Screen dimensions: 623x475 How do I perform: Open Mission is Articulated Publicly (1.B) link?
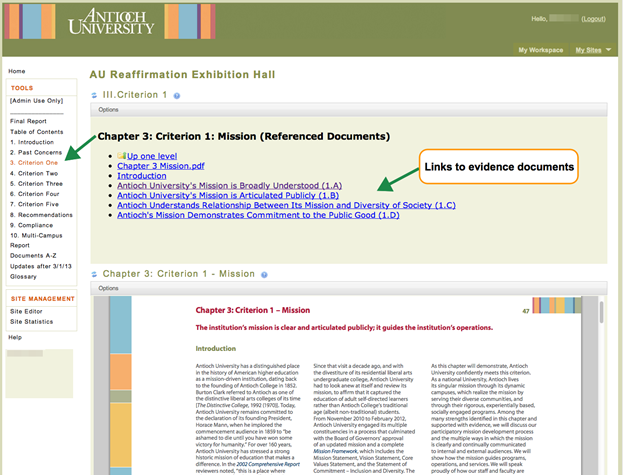click(228, 195)
